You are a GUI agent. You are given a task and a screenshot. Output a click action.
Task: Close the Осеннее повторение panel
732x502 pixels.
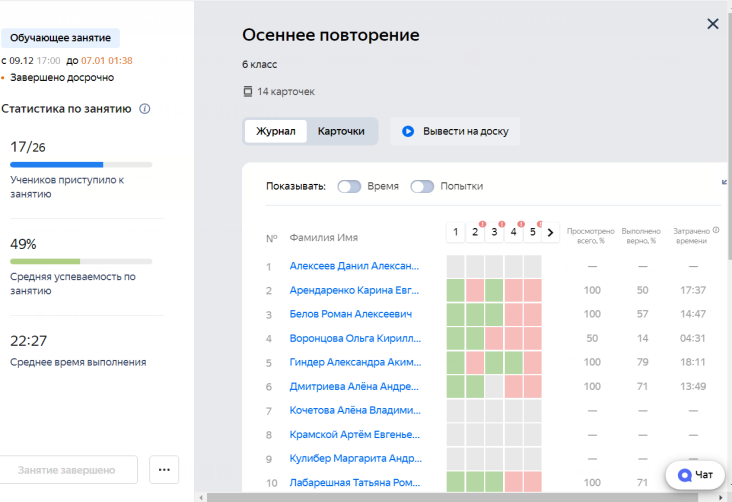pyautogui.click(x=712, y=24)
